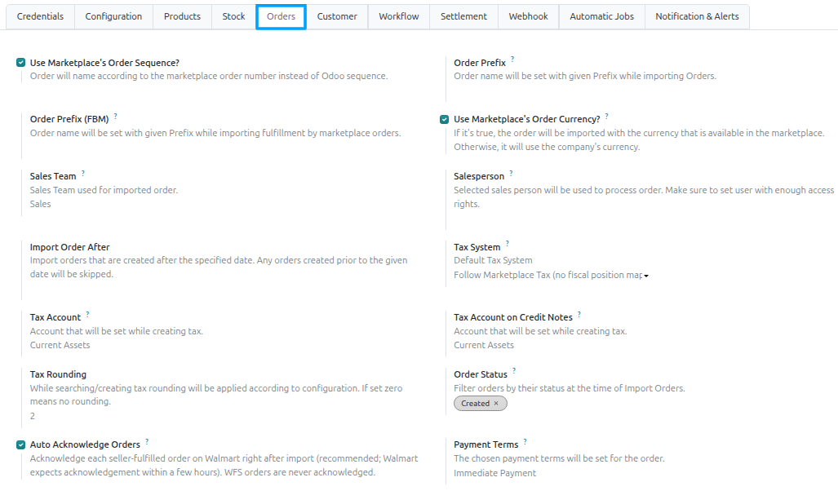Screen dimensions: 838x504
Task: Open help icon beside Order Prefix (FBM)
Action: (115, 115)
